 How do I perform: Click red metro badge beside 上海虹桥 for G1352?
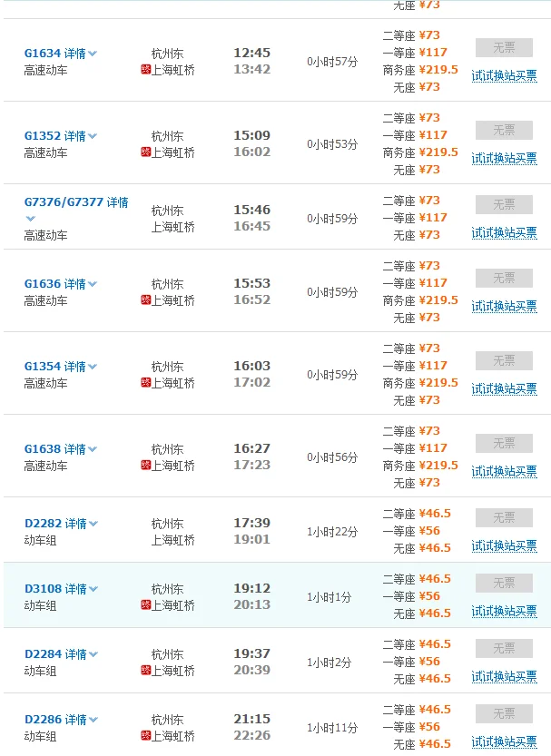click(147, 149)
